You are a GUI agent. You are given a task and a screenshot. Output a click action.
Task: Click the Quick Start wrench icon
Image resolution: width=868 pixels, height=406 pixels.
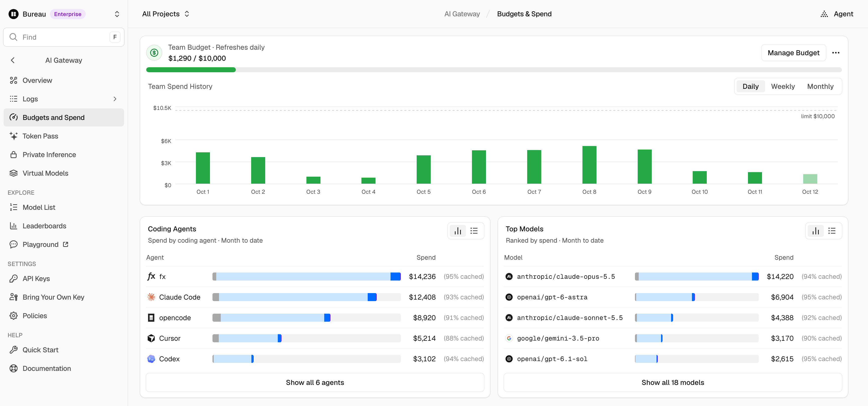tap(14, 350)
